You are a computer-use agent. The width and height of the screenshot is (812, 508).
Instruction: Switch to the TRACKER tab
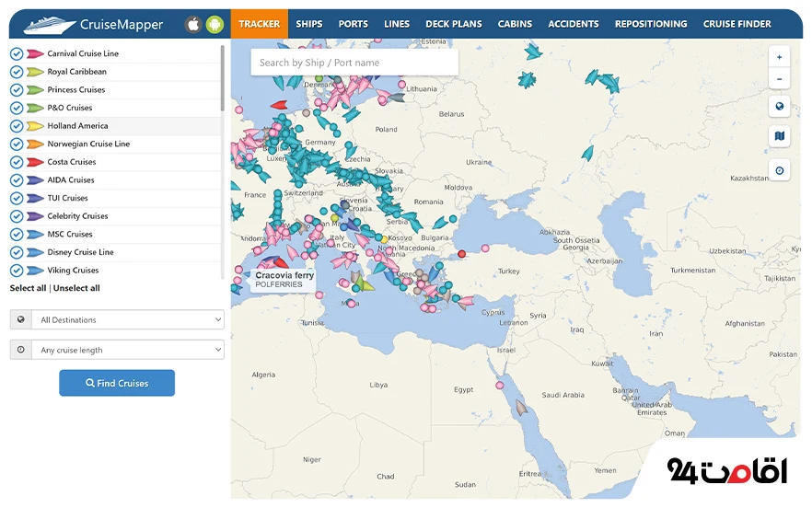click(259, 24)
